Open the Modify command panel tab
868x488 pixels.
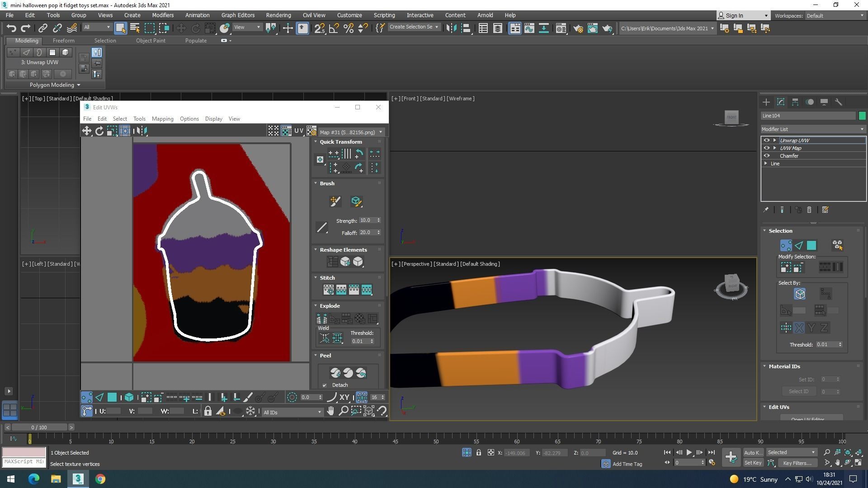tap(780, 102)
